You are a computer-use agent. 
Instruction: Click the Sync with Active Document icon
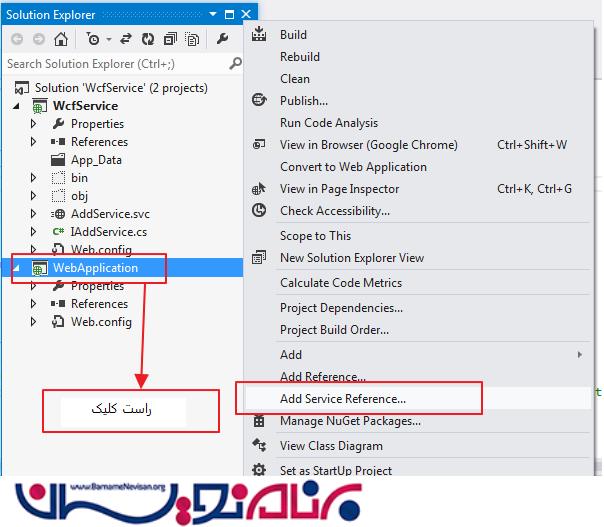pos(127,40)
